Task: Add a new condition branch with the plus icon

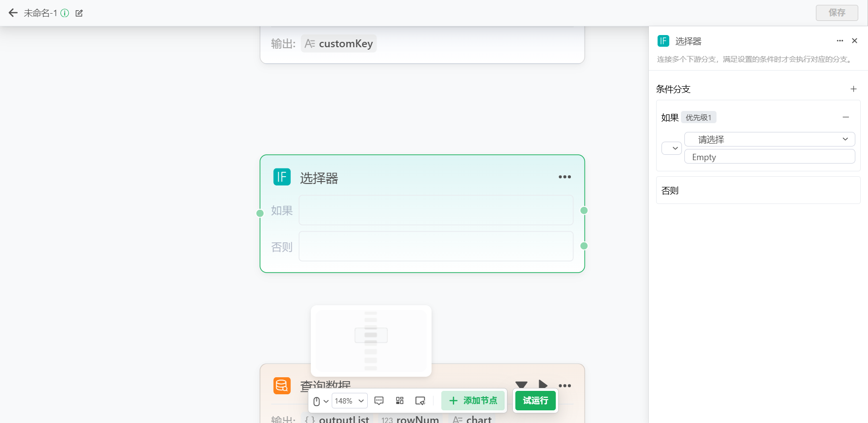Action: [x=853, y=89]
